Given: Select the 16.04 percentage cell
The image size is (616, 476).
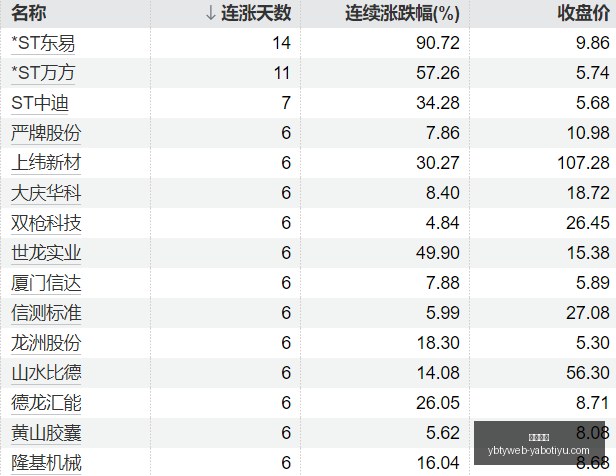Looking at the screenshot, I should [x=438, y=463].
